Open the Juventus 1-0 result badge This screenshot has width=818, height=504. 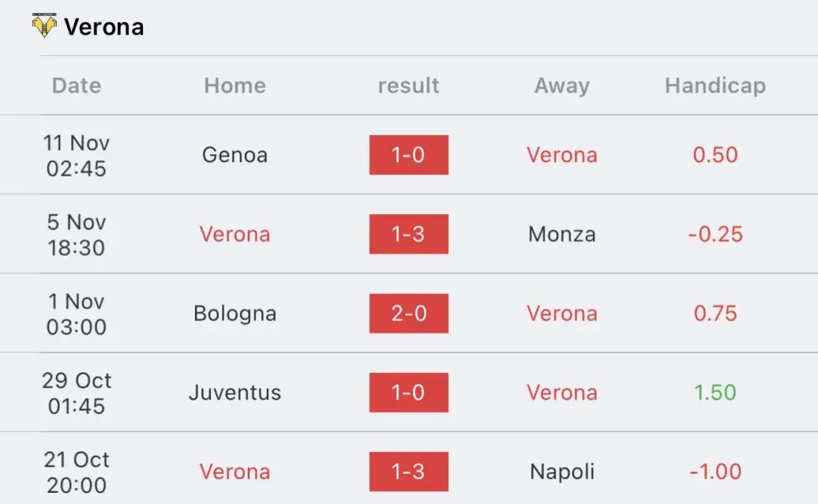click(x=408, y=392)
